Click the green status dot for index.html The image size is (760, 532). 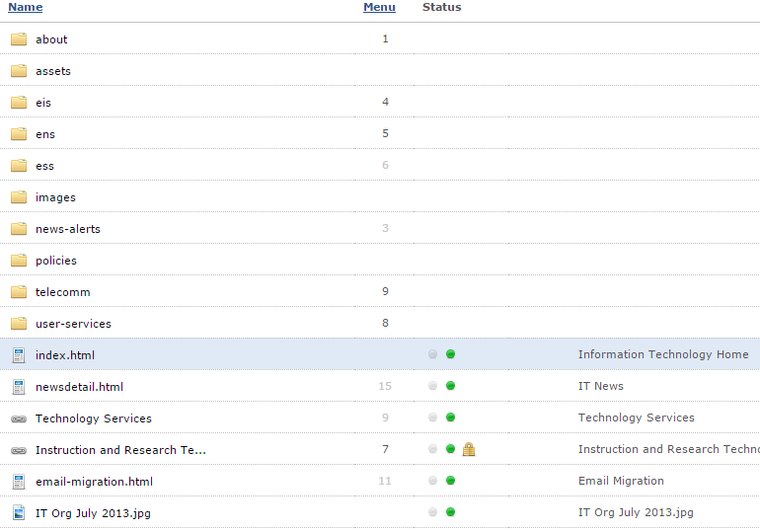[x=450, y=354]
